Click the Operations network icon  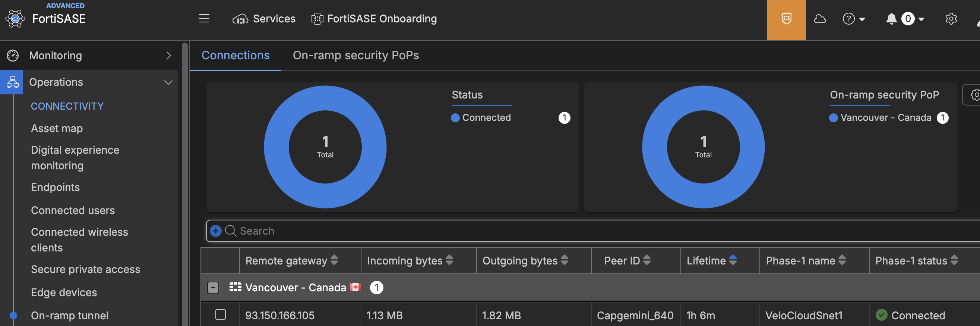12,82
